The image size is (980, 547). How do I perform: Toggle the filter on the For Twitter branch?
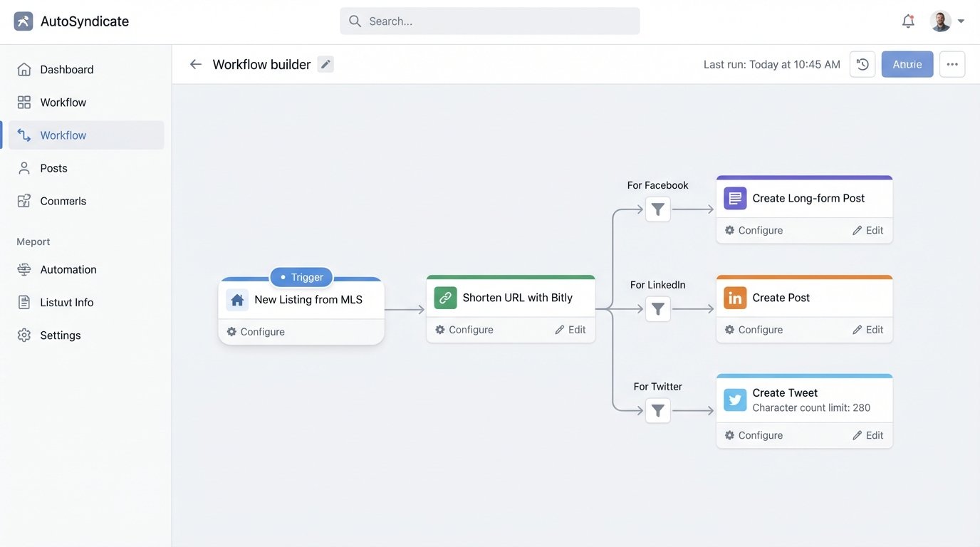(x=657, y=410)
